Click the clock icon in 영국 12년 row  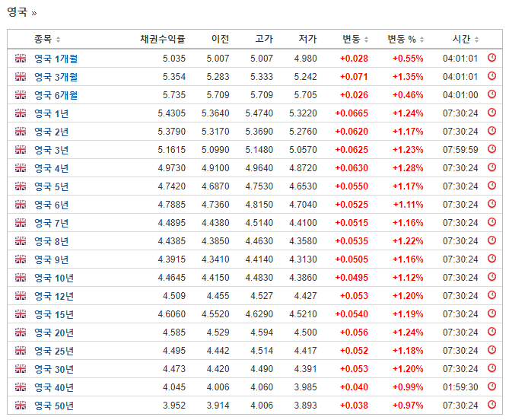pyautogui.click(x=492, y=295)
